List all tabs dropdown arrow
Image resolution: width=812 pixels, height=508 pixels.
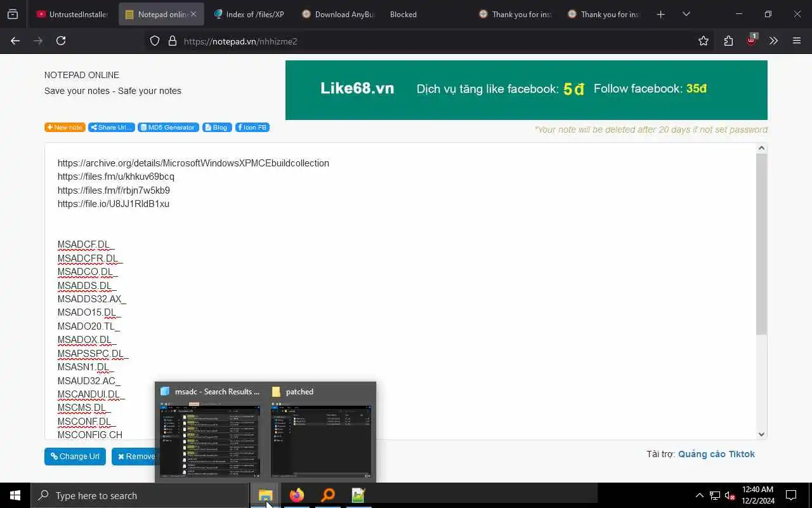[686, 14]
